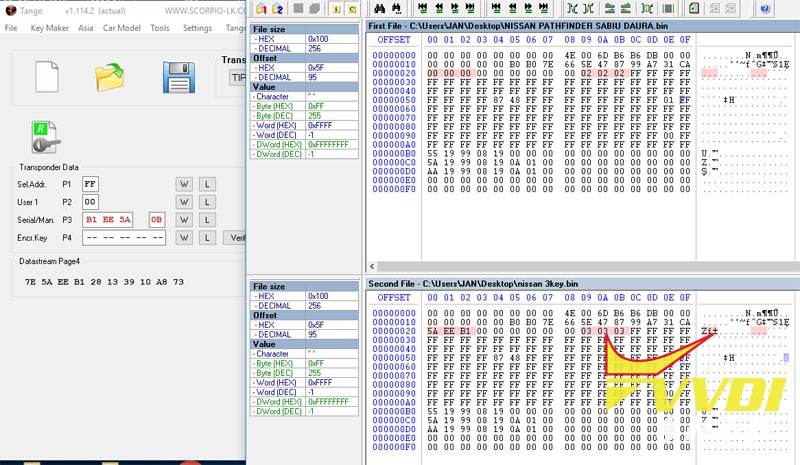Click the first black-arrow icon in second navigation group

(x=496, y=8)
